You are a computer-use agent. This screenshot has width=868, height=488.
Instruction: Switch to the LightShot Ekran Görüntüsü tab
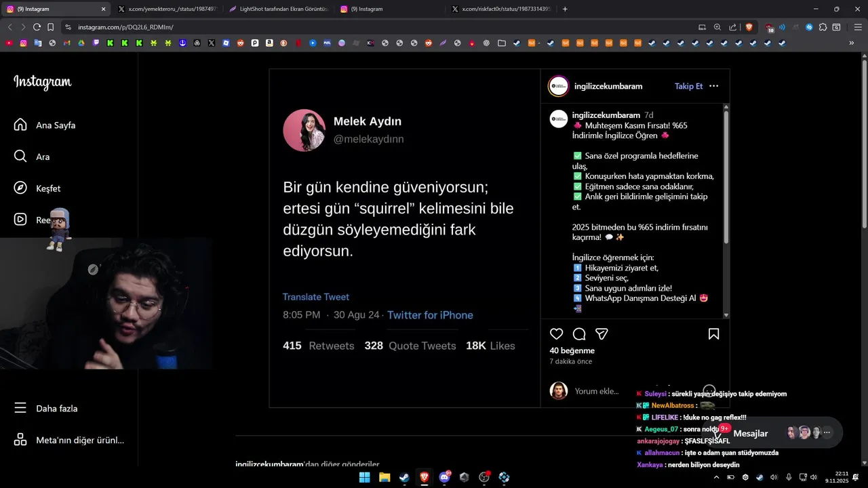(278, 9)
